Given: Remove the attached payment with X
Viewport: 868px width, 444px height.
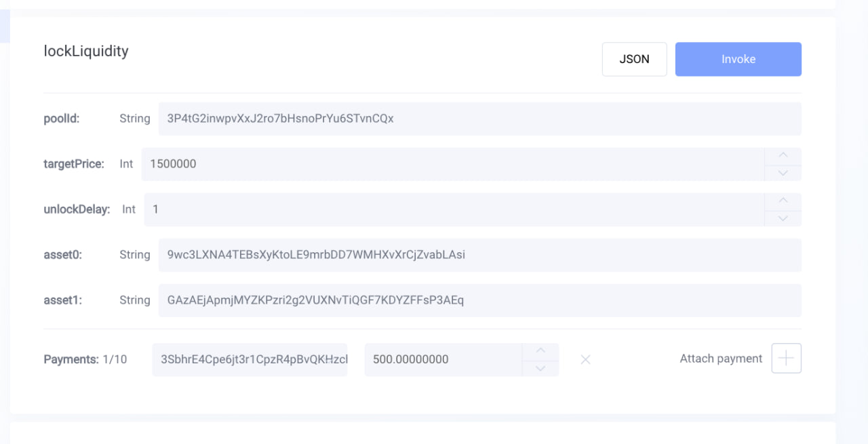Looking at the screenshot, I should click(x=585, y=360).
